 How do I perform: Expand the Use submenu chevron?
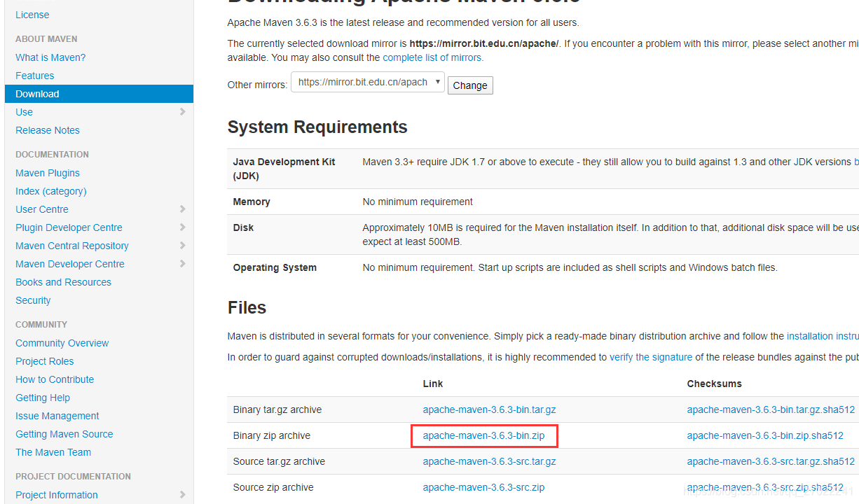coord(183,112)
